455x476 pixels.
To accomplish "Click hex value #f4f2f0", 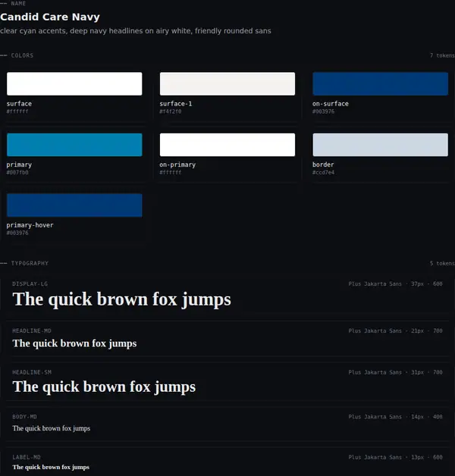I will (x=171, y=111).
